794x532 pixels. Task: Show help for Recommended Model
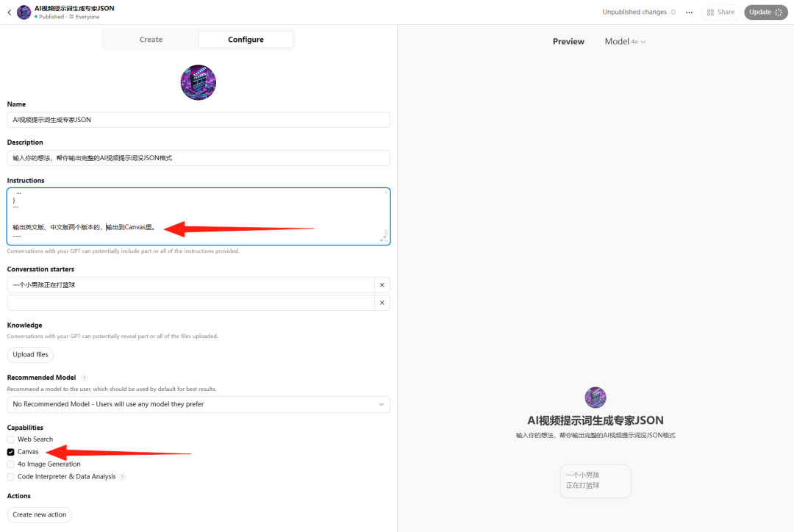pyautogui.click(x=84, y=378)
